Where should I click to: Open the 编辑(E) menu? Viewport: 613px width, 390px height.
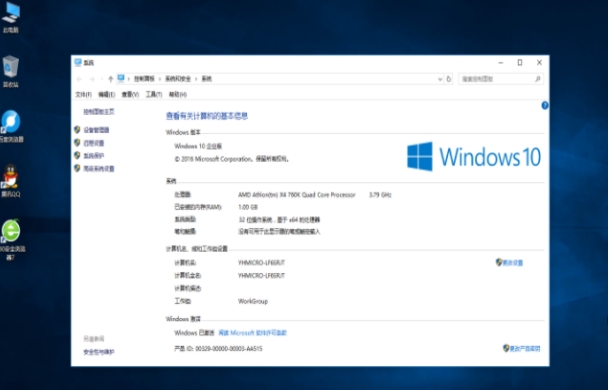click(106, 95)
